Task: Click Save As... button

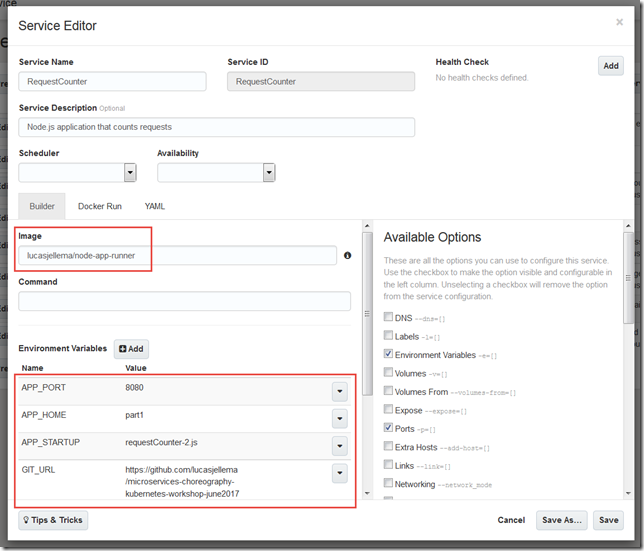Action: coord(560,520)
